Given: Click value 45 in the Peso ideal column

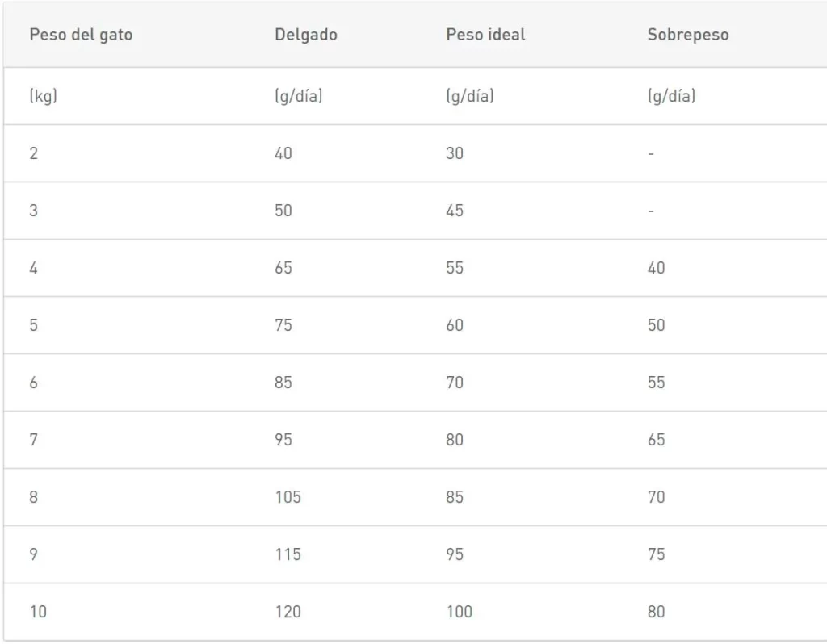Looking at the screenshot, I should (455, 211).
